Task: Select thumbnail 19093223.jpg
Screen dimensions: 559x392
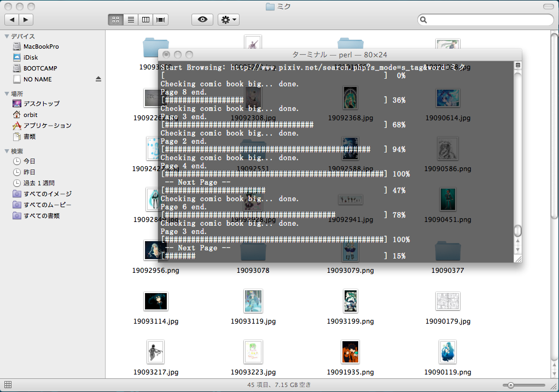Action: (253, 352)
